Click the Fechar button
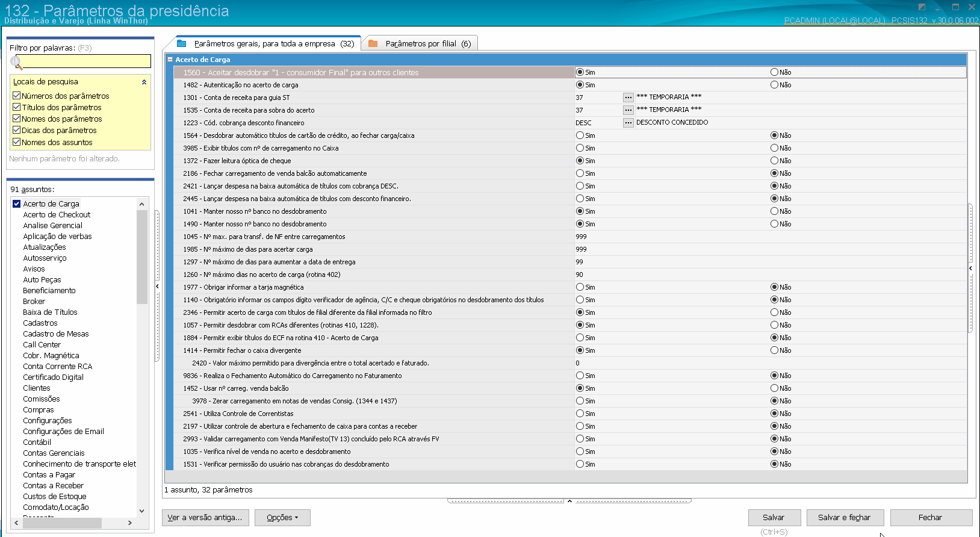This screenshot has height=537, width=980. (x=931, y=518)
